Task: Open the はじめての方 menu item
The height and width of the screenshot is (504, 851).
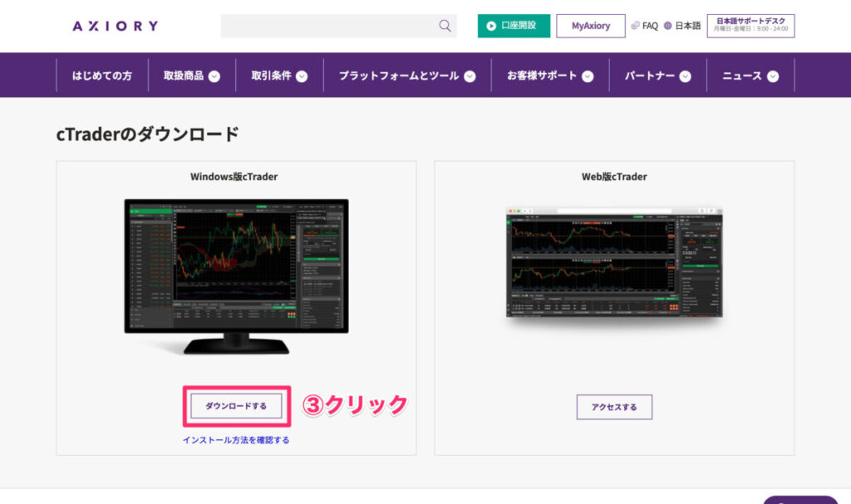Action: click(x=102, y=76)
